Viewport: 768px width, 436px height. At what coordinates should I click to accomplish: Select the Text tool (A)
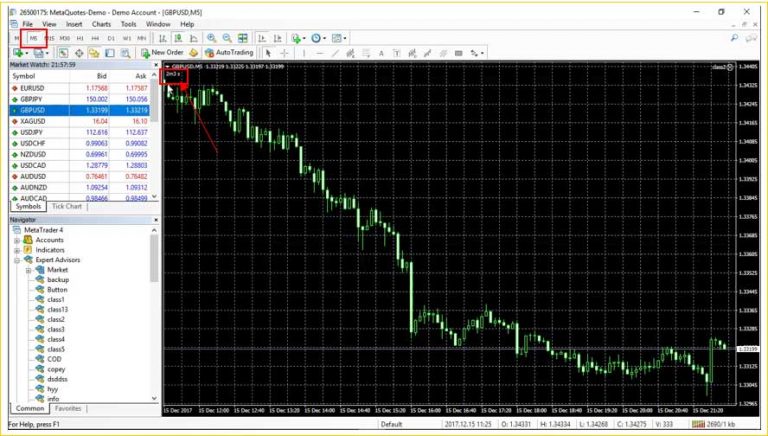381,53
